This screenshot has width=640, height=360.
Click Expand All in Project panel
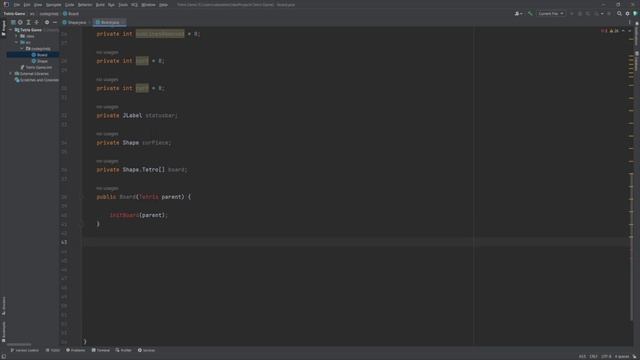pos(28,22)
